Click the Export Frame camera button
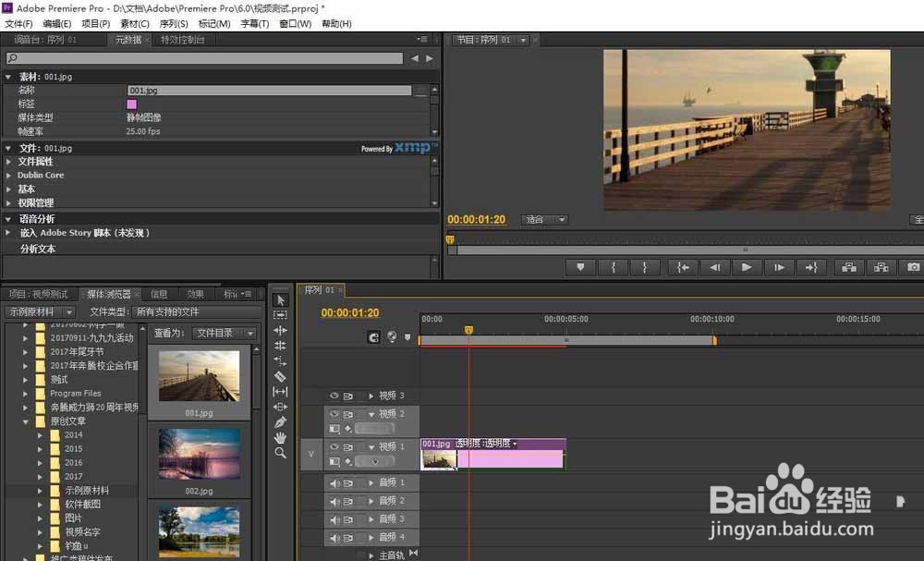Viewport: 924px width, 561px height. 913,267
